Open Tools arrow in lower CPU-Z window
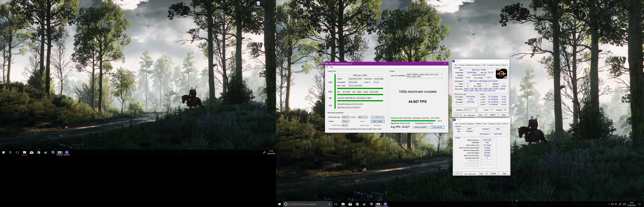 coord(486,174)
